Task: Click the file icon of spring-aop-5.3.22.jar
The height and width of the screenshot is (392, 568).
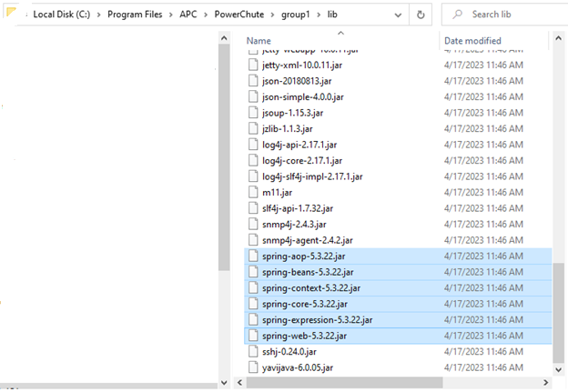Action: click(253, 256)
